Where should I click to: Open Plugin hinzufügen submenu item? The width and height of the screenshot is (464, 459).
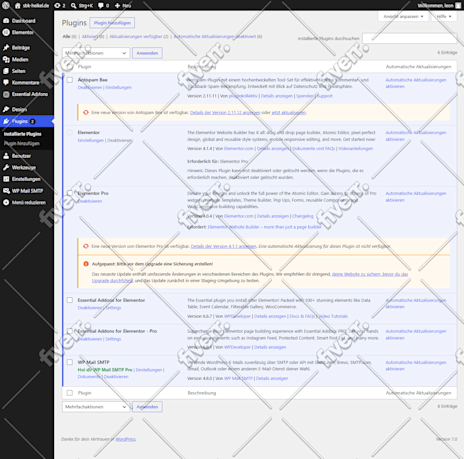click(22, 143)
